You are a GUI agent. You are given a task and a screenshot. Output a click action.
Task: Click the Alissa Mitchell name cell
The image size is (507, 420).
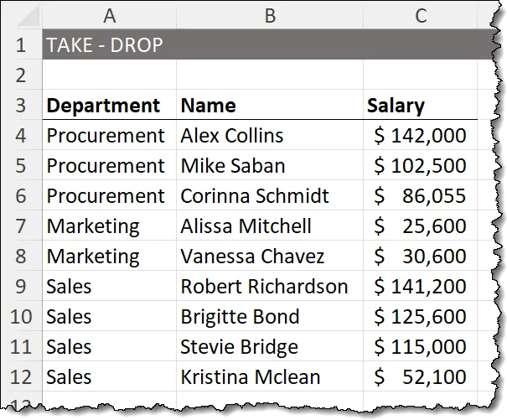point(246,226)
